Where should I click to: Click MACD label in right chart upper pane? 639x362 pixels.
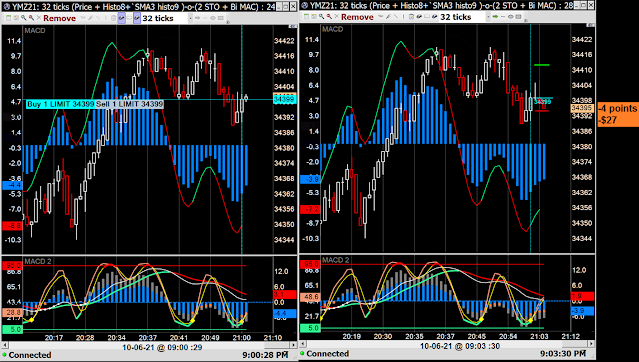coord(333,29)
